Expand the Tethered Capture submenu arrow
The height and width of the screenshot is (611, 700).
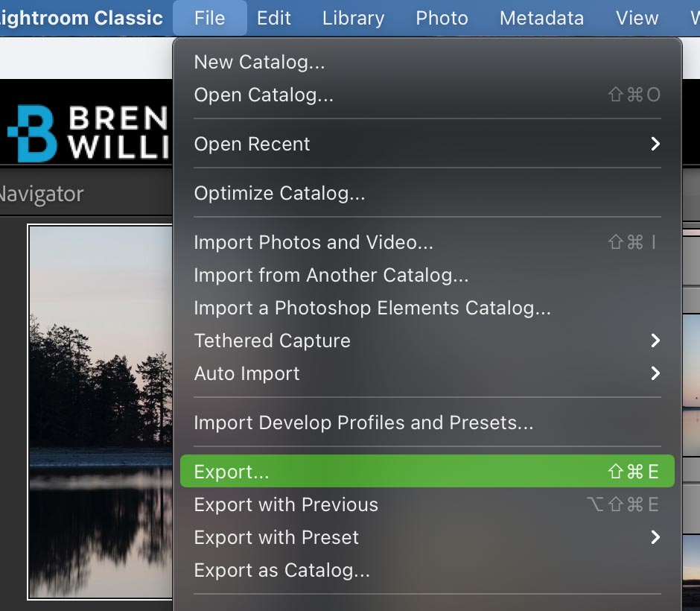tap(655, 341)
